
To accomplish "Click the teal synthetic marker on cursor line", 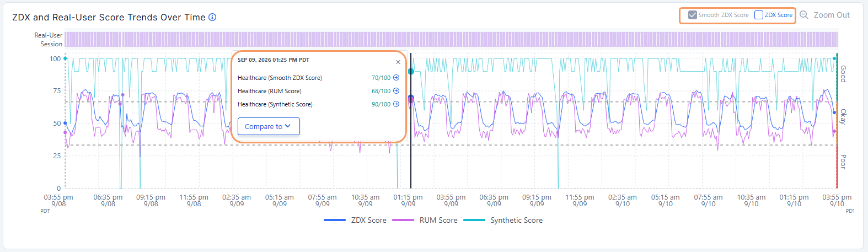I will click(x=411, y=71).
